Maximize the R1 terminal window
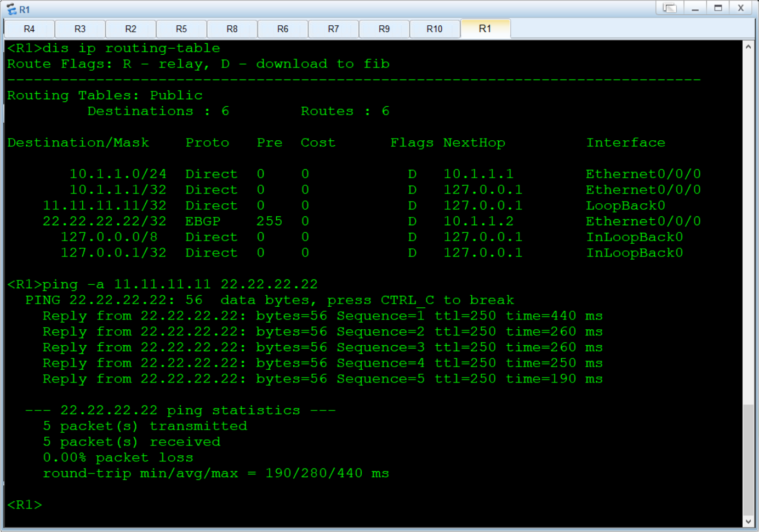Image resolution: width=759 pixels, height=532 pixels. point(718,8)
